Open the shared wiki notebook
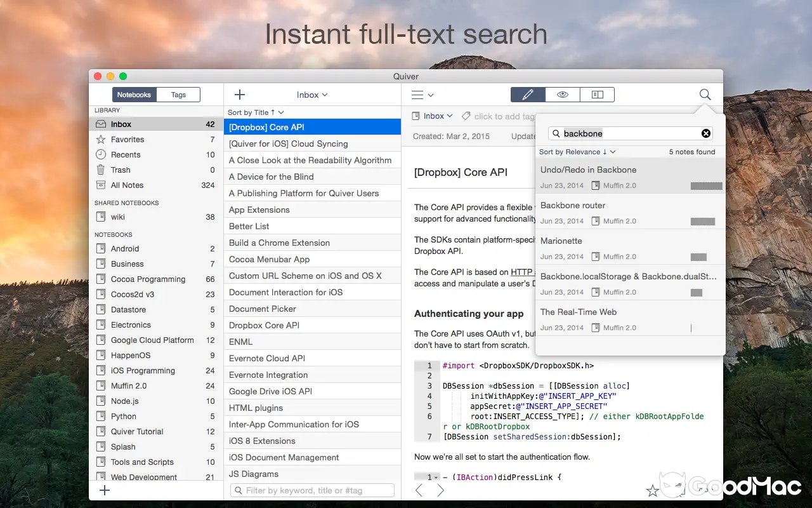 pos(156,217)
